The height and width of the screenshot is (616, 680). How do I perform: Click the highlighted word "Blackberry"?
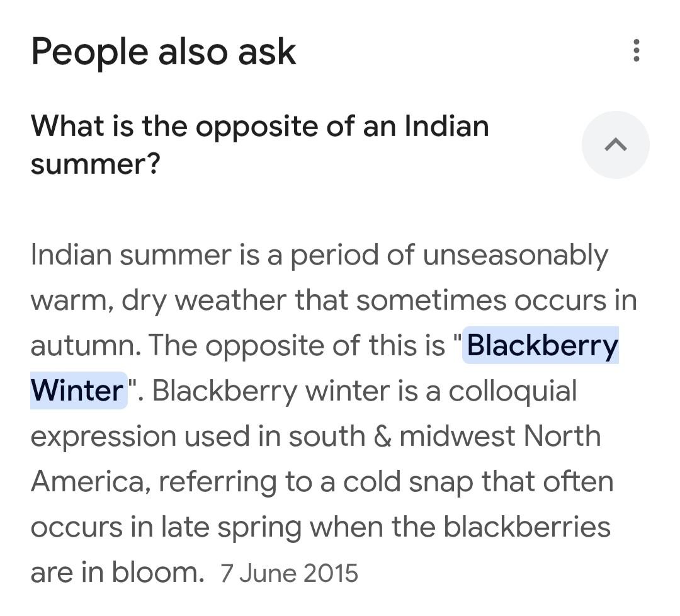click(x=542, y=345)
